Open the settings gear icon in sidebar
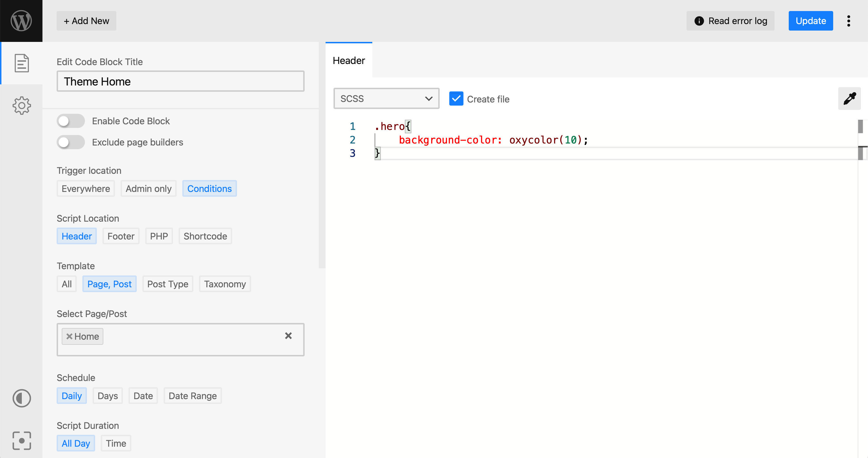The width and height of the screenshot is (868, 458). [22, 106]
